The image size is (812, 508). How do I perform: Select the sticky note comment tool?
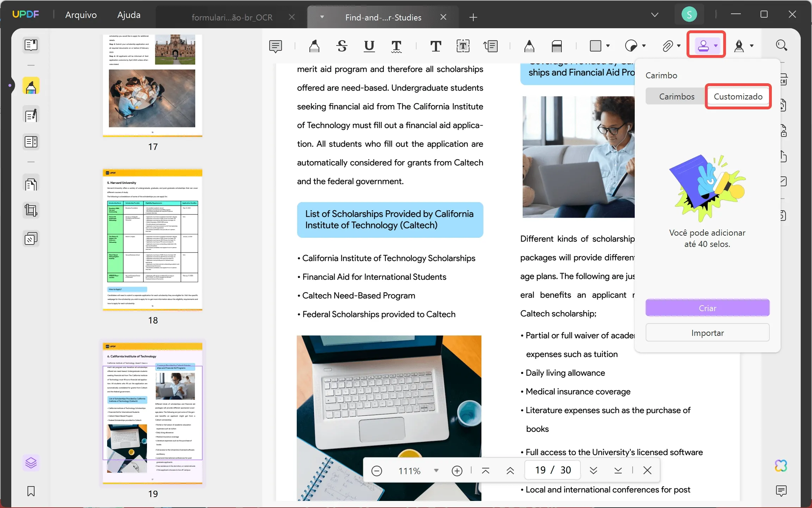[276, 46]
